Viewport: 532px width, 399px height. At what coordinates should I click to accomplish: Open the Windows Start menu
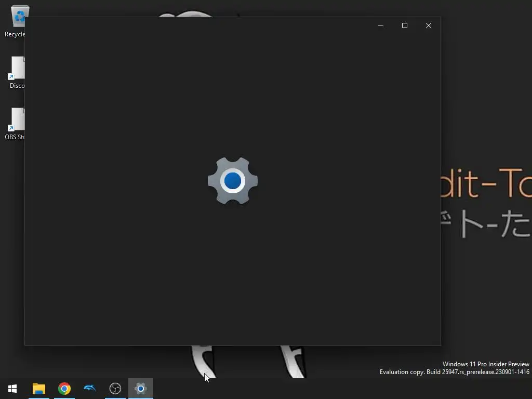12,389
